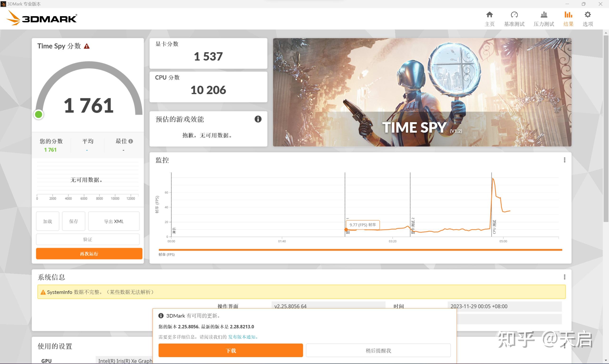Click the 您的分数 1 761 value
Image resolution: width=609 pixels, height=364 pixels.
[50, 150]
